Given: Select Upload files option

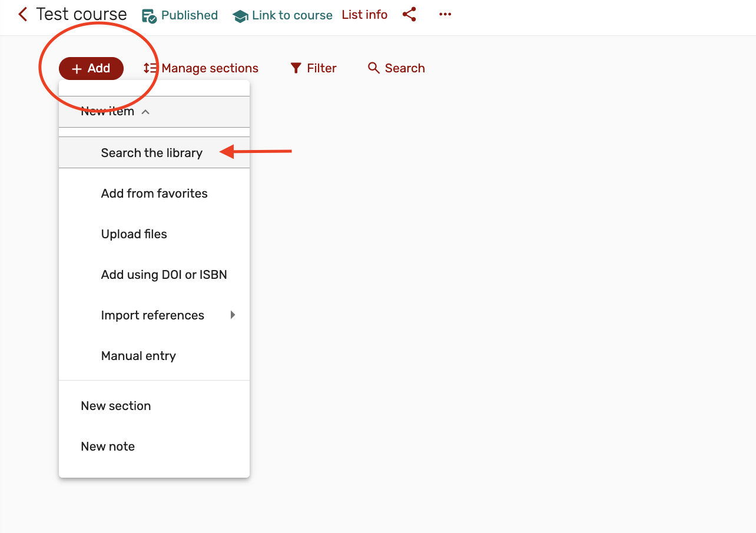Looking at the screenshot, I should pyautogui.click(x=134, y=234).
